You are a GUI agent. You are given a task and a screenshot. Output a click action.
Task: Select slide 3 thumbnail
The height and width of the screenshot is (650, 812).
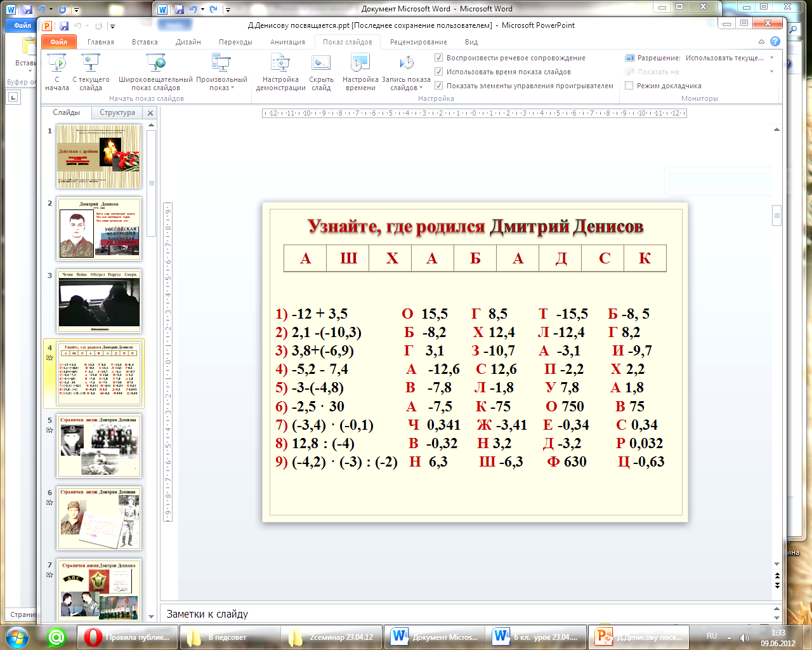[x=99, y=301]
